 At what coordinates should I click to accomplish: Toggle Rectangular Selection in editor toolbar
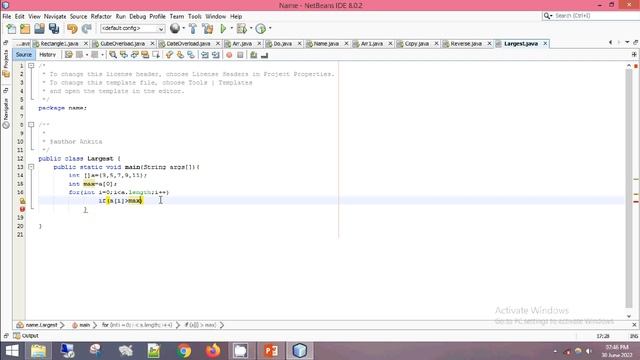(156, 55)
